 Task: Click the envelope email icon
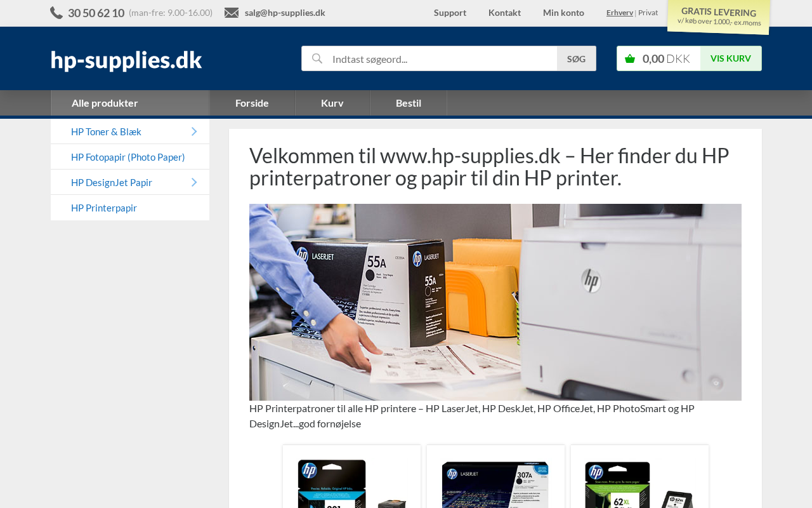(232, 13)
